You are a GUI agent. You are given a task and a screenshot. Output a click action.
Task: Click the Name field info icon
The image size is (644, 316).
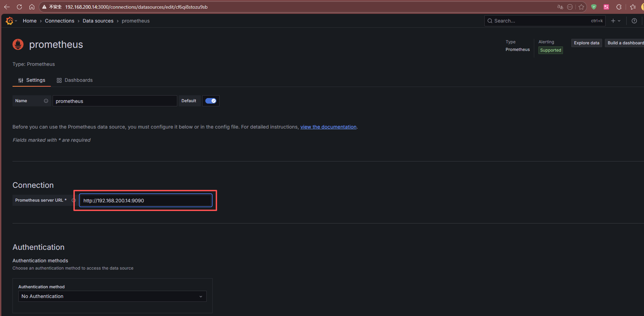(x=46, y=101)
